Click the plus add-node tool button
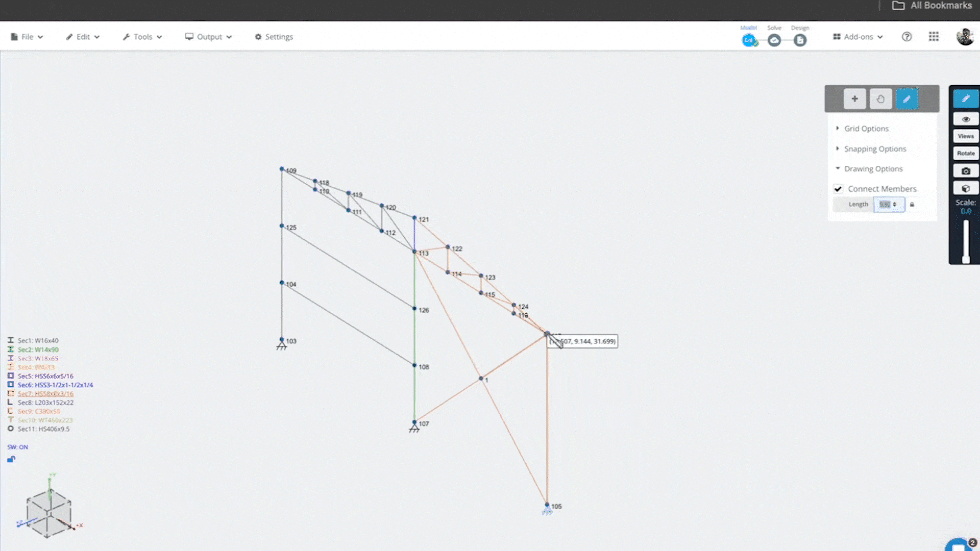Image resolution: width=980 pixels, height=551 pixels. [x=854, y=99]
